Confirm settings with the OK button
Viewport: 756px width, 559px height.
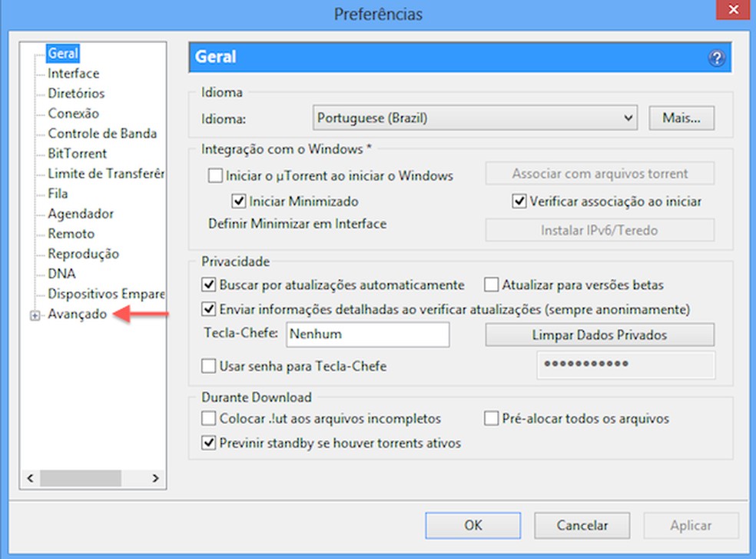pyautogui.click(x=472, y=525)
